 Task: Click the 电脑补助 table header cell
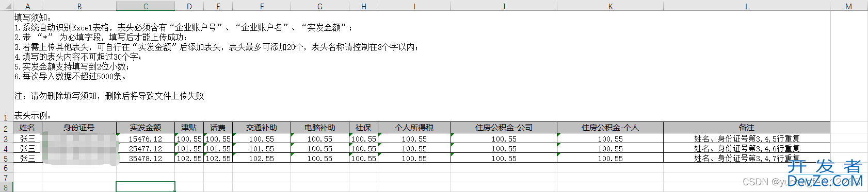320,128
